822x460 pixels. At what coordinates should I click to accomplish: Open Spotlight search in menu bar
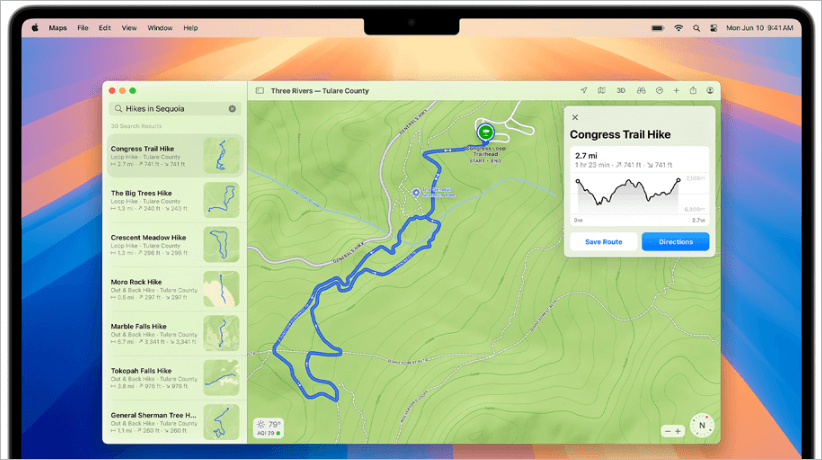coord(696,28)
